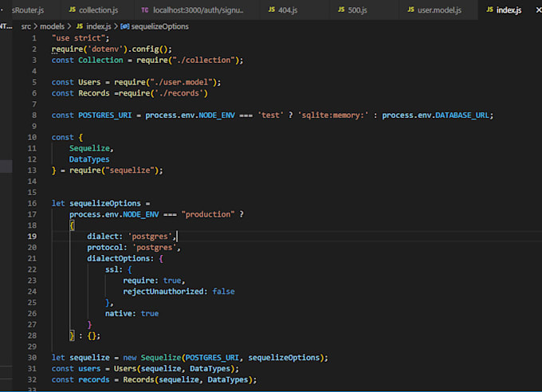
Task: Open the src breadcrumb folder
Action: tap(26, 25)
